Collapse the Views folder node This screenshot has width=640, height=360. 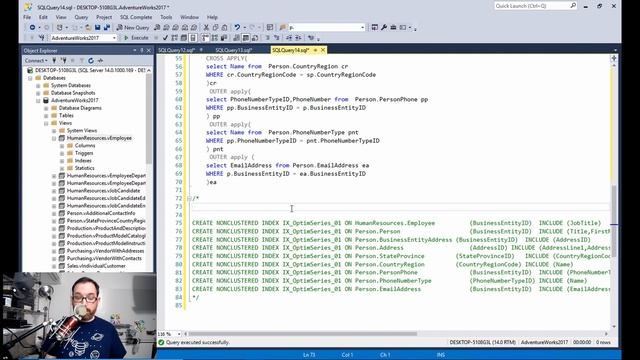click(46, 123)
